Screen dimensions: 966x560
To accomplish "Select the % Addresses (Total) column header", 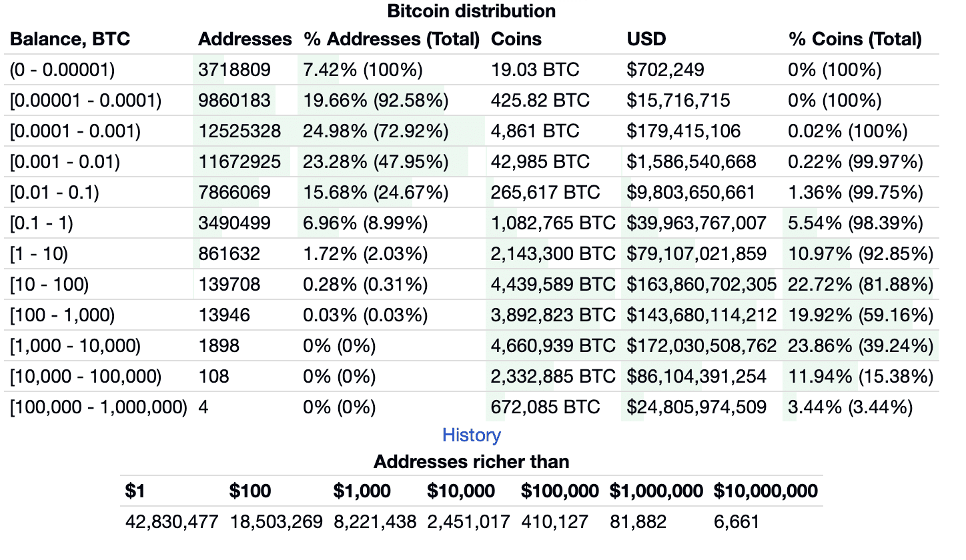I will pyautogui.click(x=392, y=39).
